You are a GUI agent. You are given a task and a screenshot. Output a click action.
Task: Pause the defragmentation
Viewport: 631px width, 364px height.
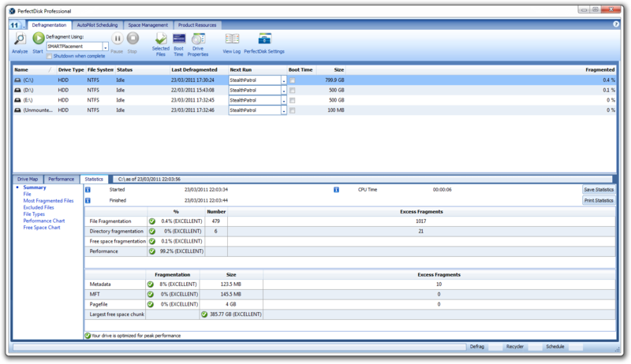coord(117,39)
